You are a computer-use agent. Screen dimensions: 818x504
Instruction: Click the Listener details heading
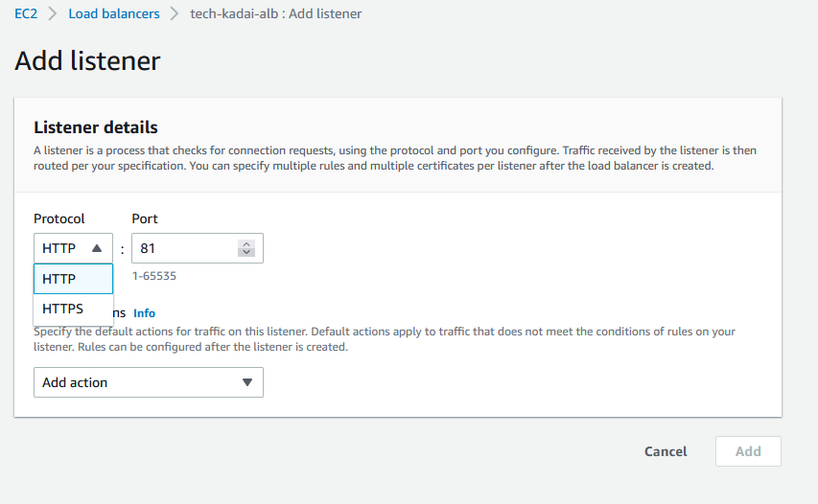96,127
